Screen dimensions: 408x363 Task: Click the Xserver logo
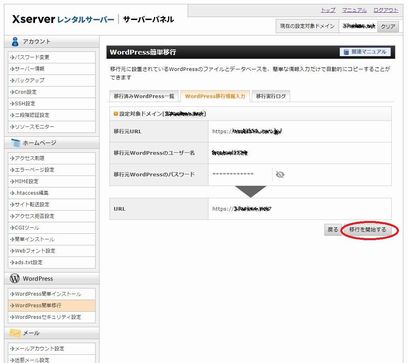[x=33, y=19]
